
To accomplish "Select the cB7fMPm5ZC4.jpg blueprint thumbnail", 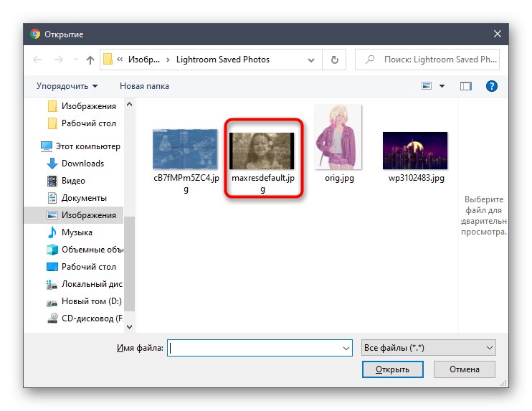I will click(185, 149).
